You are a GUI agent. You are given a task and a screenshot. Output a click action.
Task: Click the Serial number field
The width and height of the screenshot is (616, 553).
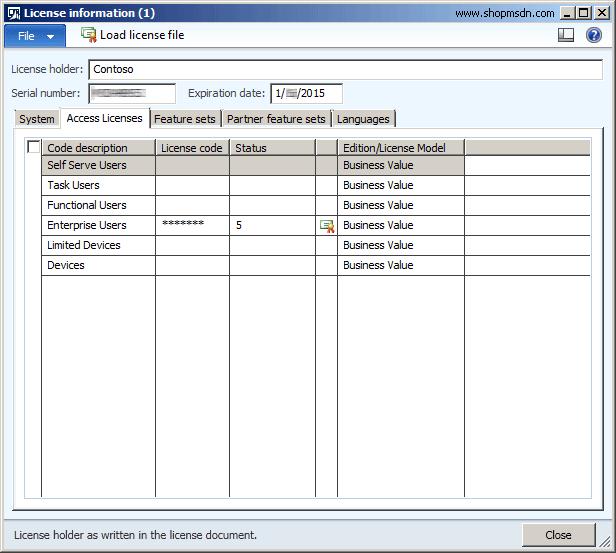(131, 94)
